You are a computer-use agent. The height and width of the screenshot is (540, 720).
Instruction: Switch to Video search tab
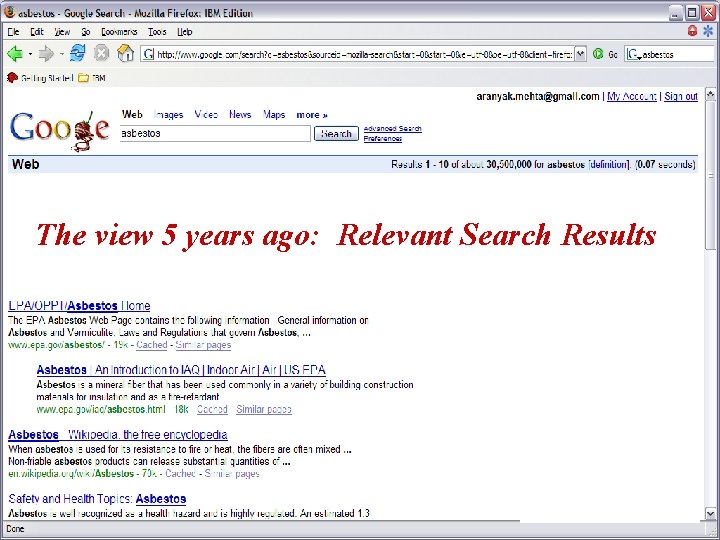(206, 114)
